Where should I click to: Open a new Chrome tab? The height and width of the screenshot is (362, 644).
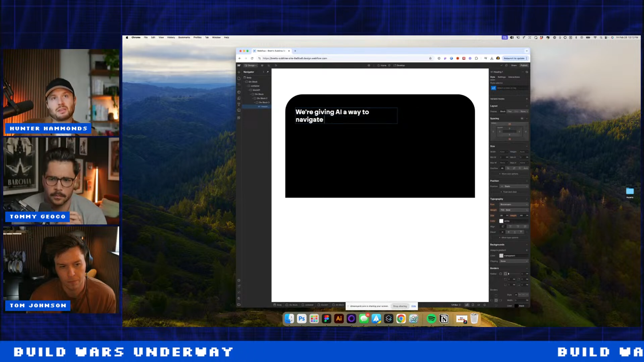click(x=295, y=51)
